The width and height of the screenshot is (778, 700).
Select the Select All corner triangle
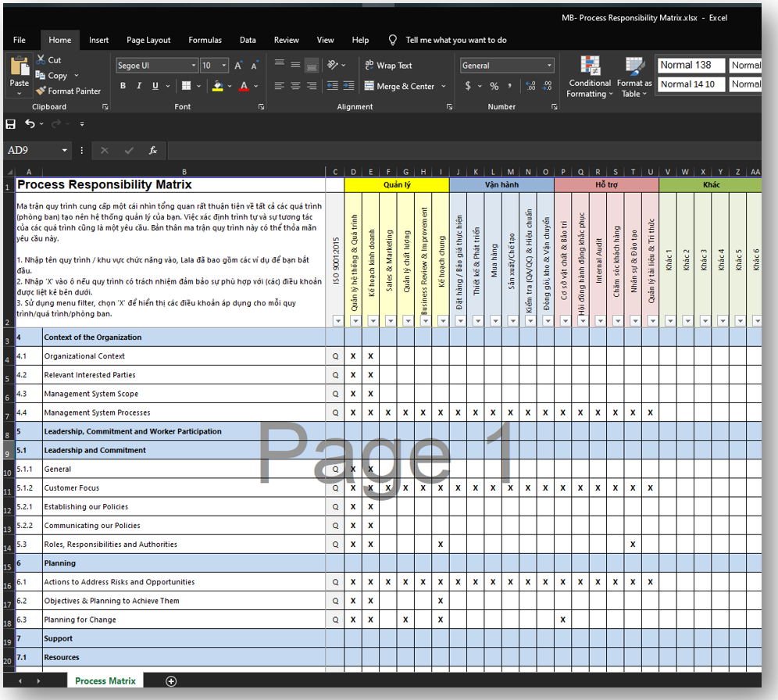click(x=9, y=172)
